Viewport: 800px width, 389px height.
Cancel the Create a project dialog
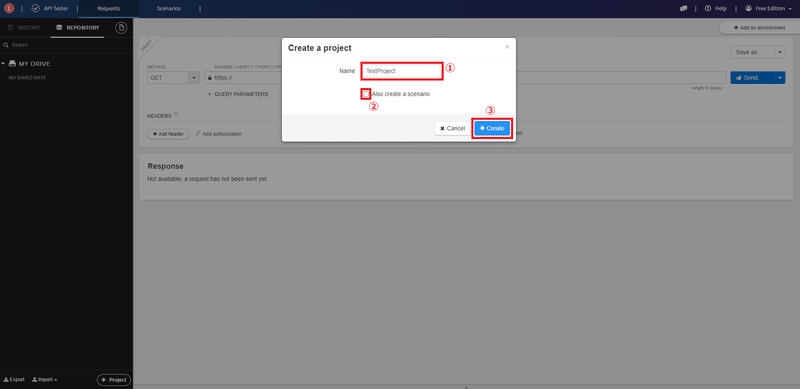coord(452,129)
